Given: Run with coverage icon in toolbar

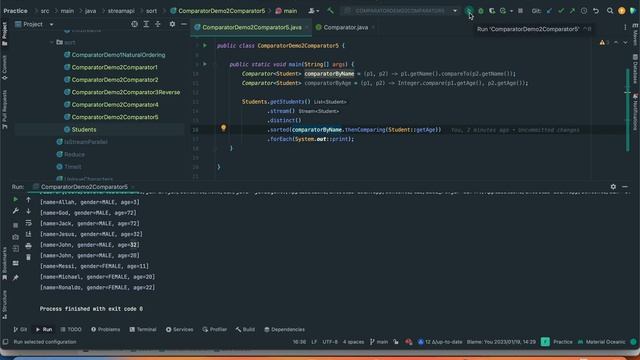Looking at the screenshot, I should point(492,11).
